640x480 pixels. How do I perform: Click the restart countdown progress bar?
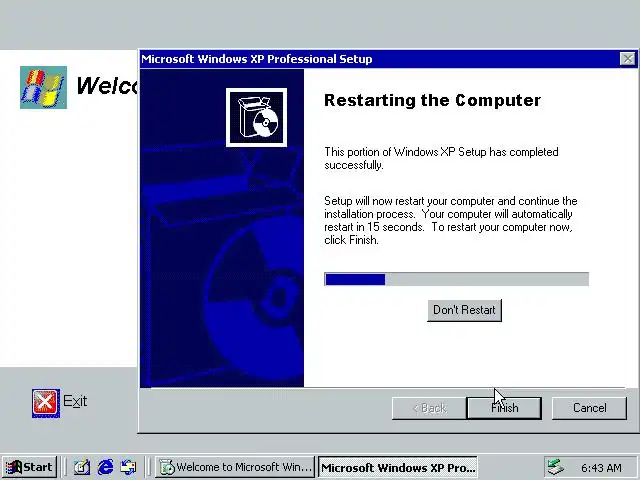point(456,279)
